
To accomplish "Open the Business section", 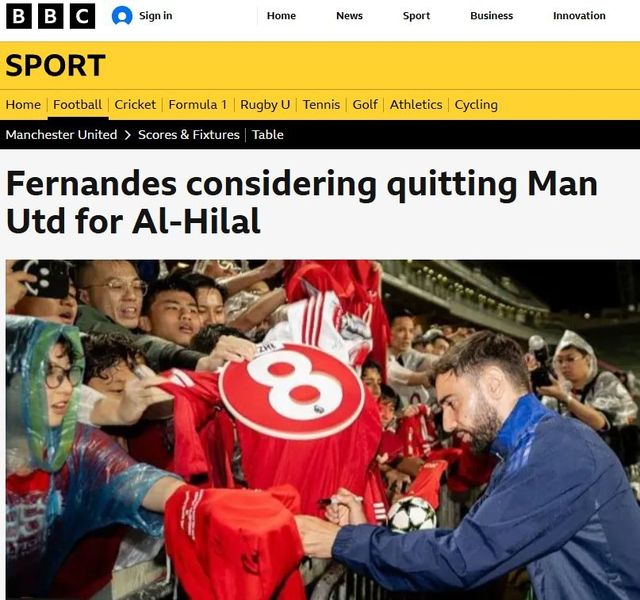I will coord(491,16).
